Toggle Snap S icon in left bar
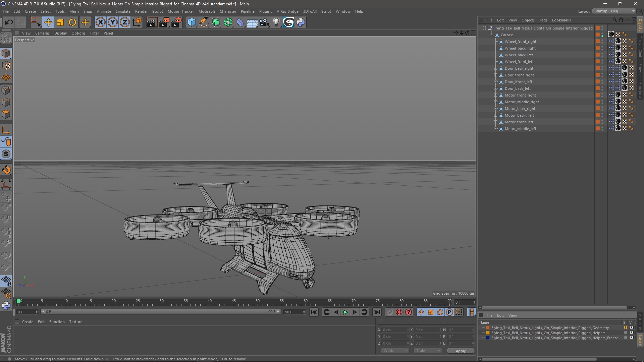The height and width of the screenshot is (362, 644). [6, 154]
